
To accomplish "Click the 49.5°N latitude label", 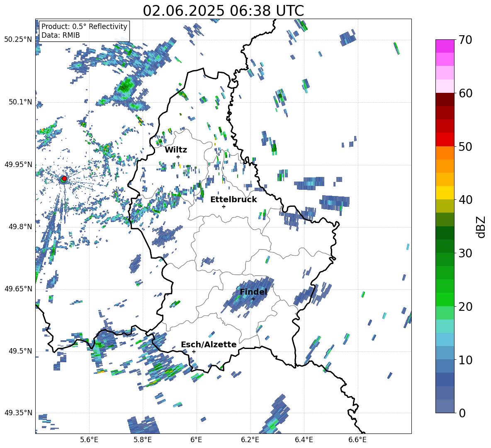I will tap(20, 351).
